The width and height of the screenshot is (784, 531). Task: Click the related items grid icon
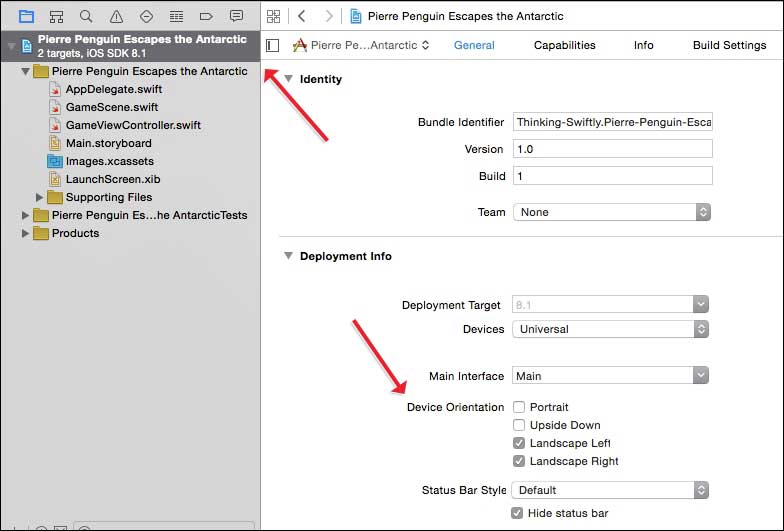click(x=273, y=16)
